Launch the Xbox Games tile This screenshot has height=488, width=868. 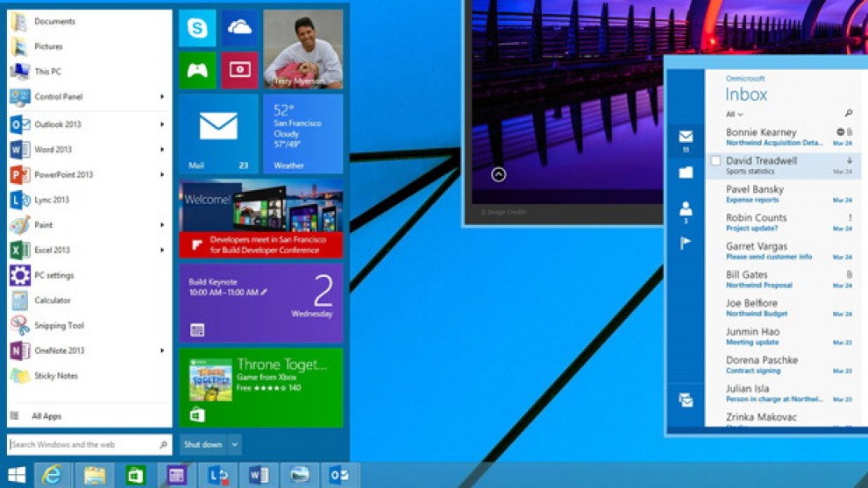click(197, 71)
